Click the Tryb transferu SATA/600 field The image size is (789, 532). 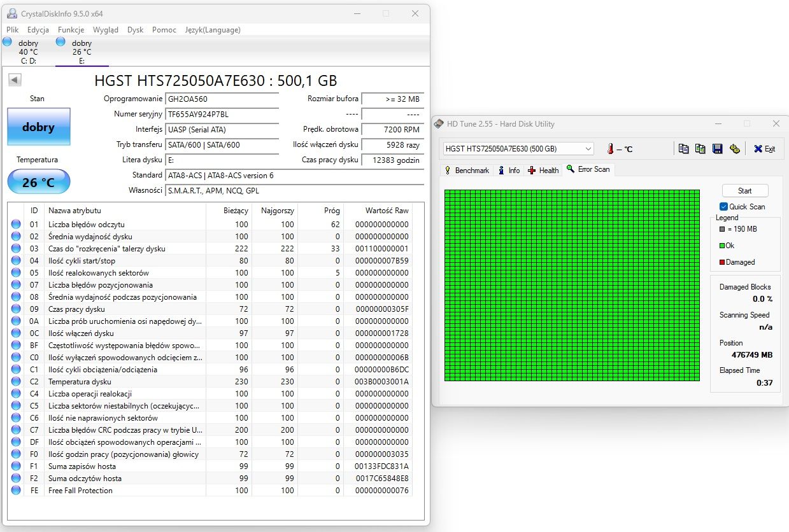[222, 145]
